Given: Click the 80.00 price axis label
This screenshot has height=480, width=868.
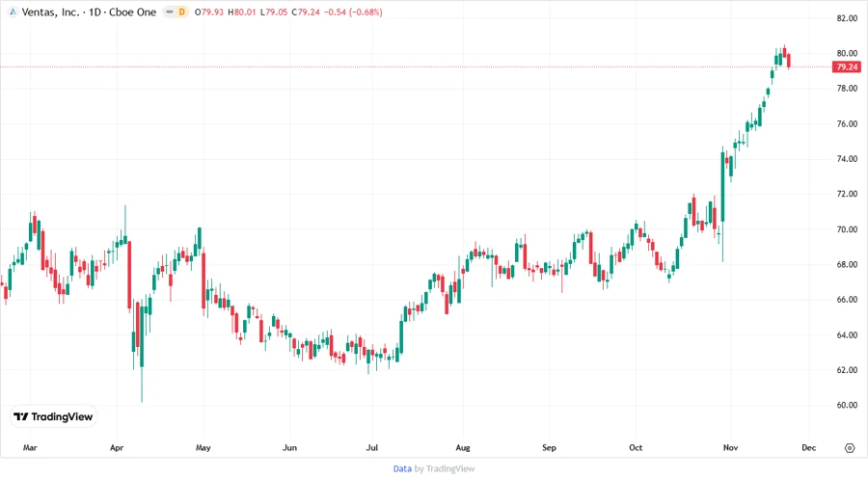Looking at the screenshot, I should pos(847,53).
